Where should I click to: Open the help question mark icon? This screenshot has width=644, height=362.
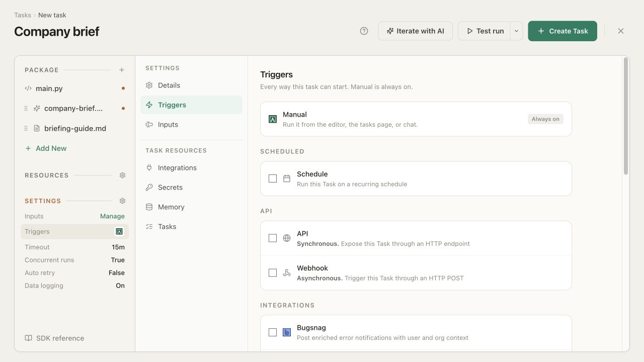(364, 31)
